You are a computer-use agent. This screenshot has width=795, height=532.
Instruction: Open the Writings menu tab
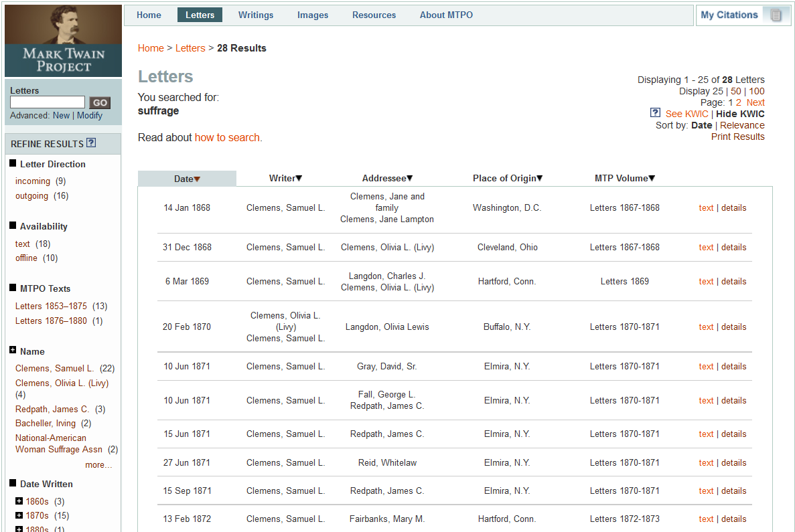click(x=256, y=15)
